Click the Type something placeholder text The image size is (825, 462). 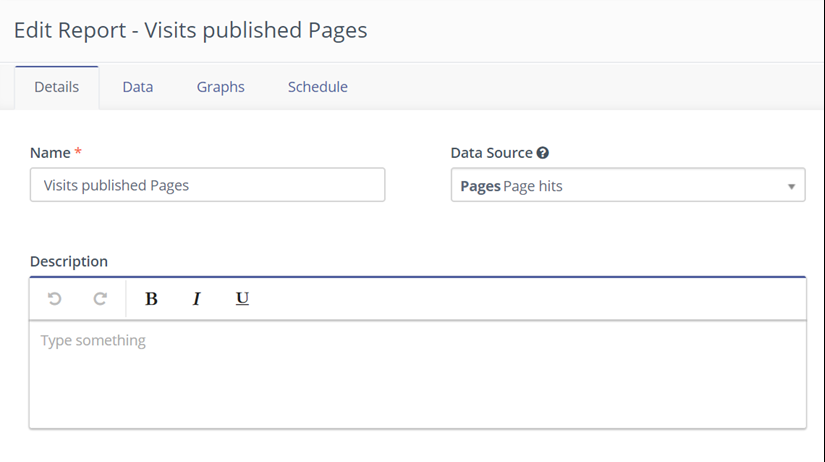(93, 341)
